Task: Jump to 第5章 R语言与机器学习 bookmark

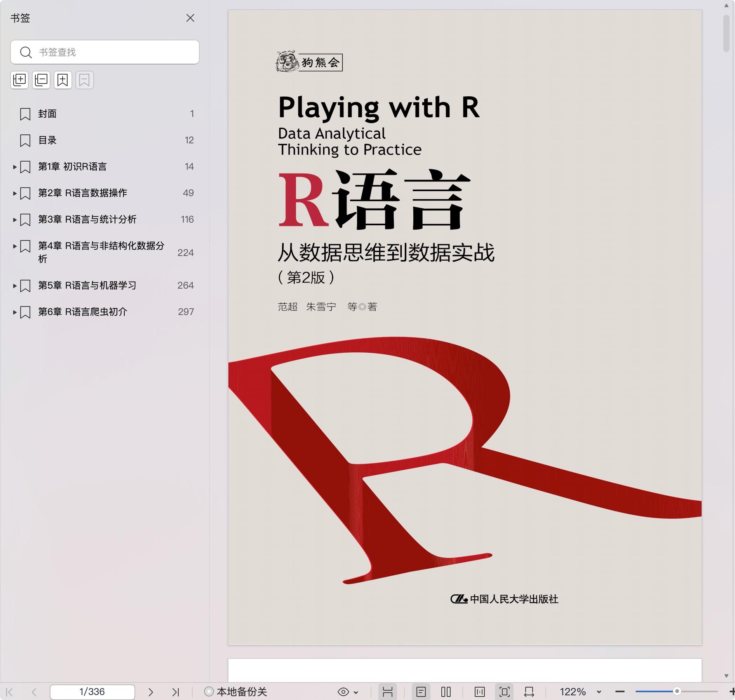Action: pos(87,286)
